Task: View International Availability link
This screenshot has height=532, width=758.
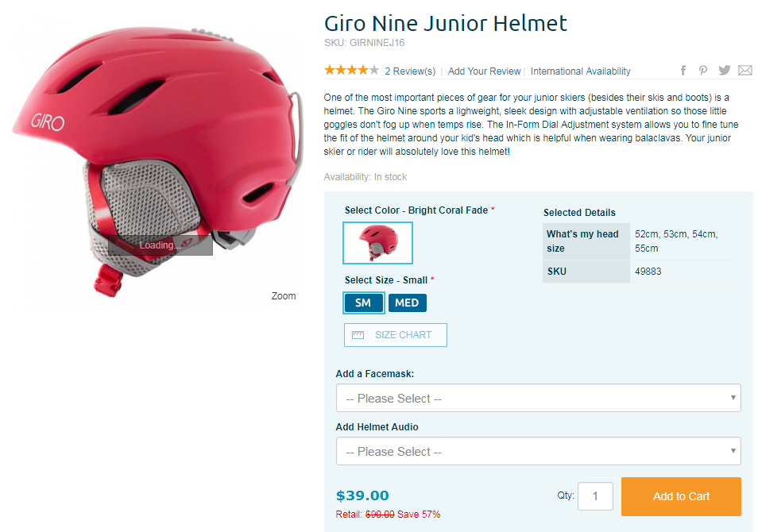Action: [x=581, y=71]
